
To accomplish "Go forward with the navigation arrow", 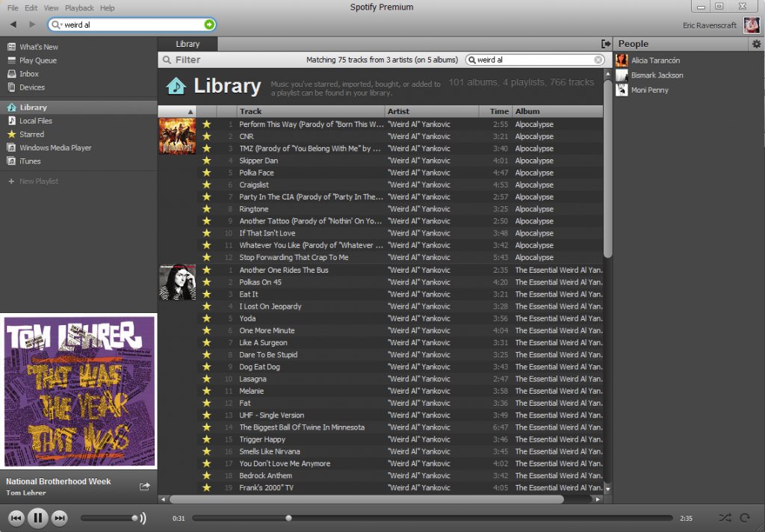I will [32, 25].
